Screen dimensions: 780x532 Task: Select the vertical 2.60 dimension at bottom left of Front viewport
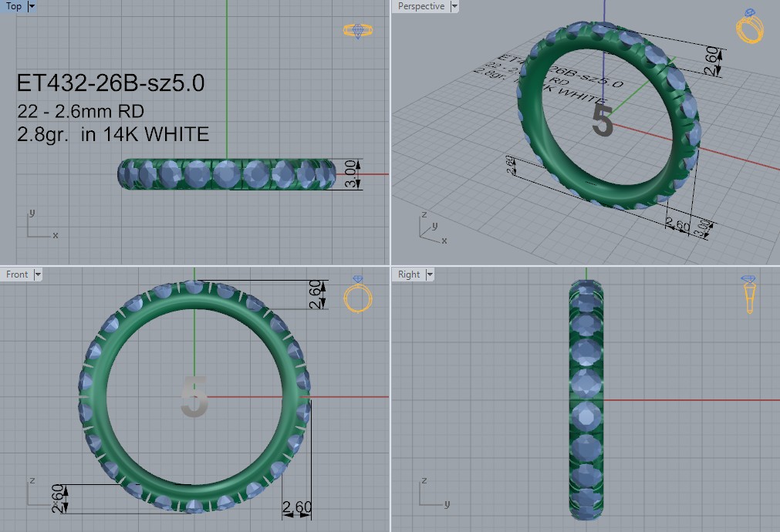(58, 499)
